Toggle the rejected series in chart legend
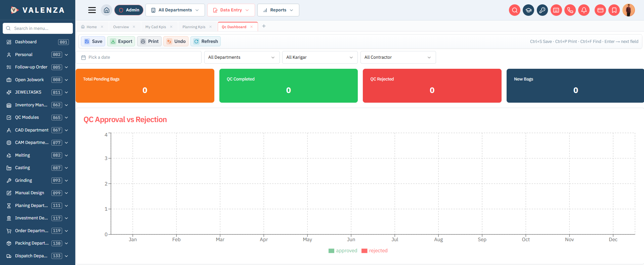 (375, 251)
